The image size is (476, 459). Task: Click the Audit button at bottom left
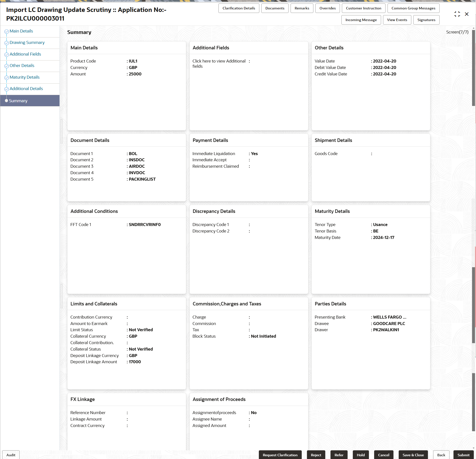point(11,455)
